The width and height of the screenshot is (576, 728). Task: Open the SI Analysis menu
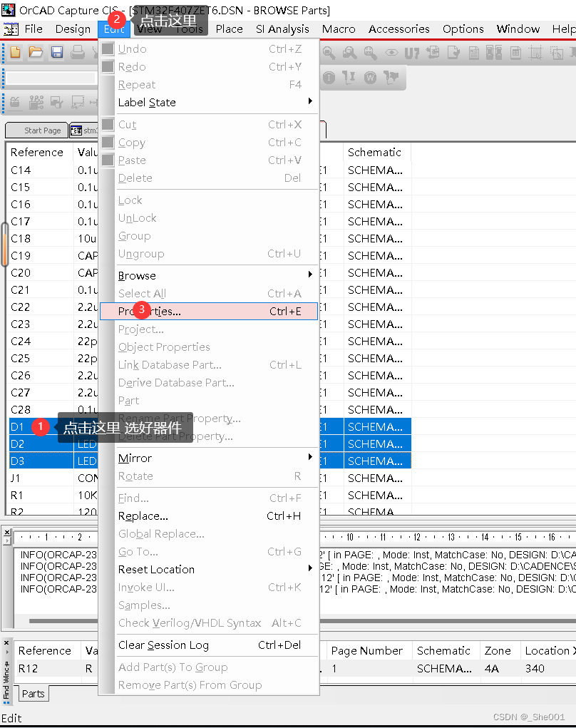[282, 29]
